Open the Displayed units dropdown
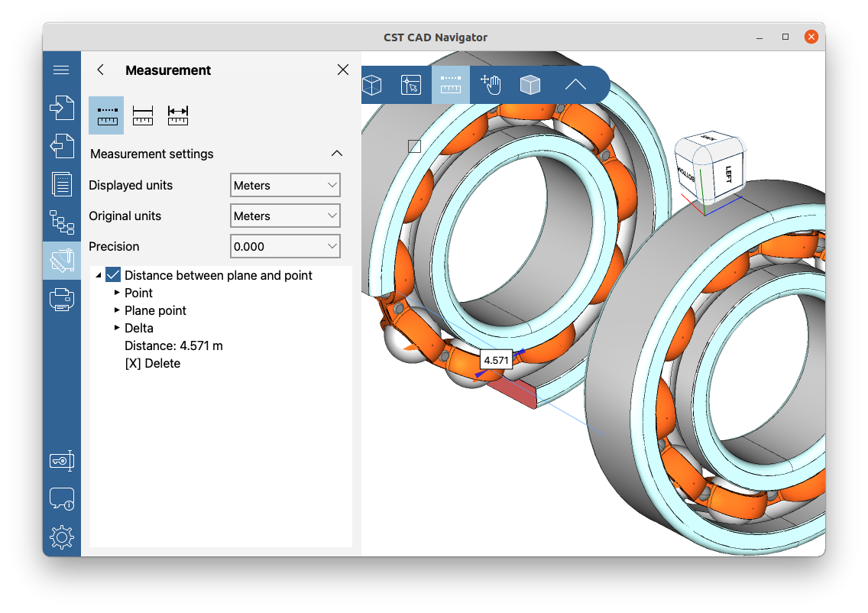The height and width of the screenshot is (613, 868). tap(285, 185)
